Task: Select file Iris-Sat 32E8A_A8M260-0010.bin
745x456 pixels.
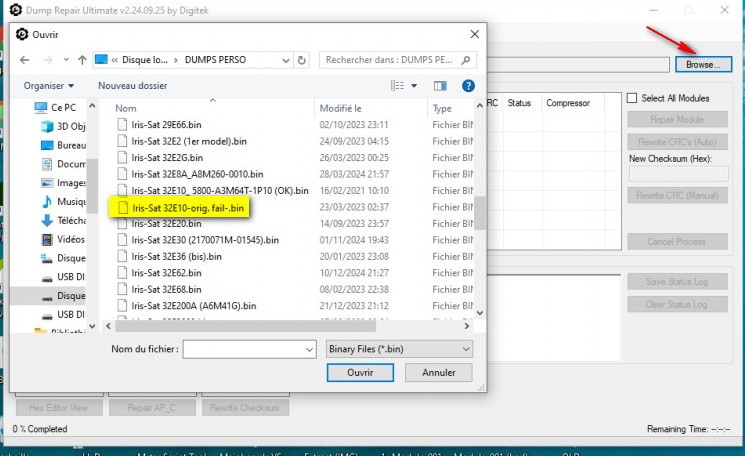Action: pyautogui.click(x=197, y=174)
